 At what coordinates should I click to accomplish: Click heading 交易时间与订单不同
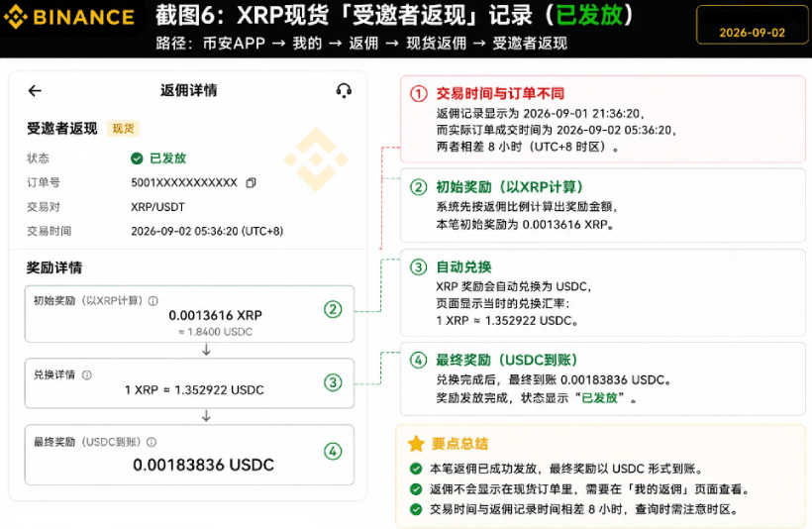pyautogui.click(x=500, y=93)
